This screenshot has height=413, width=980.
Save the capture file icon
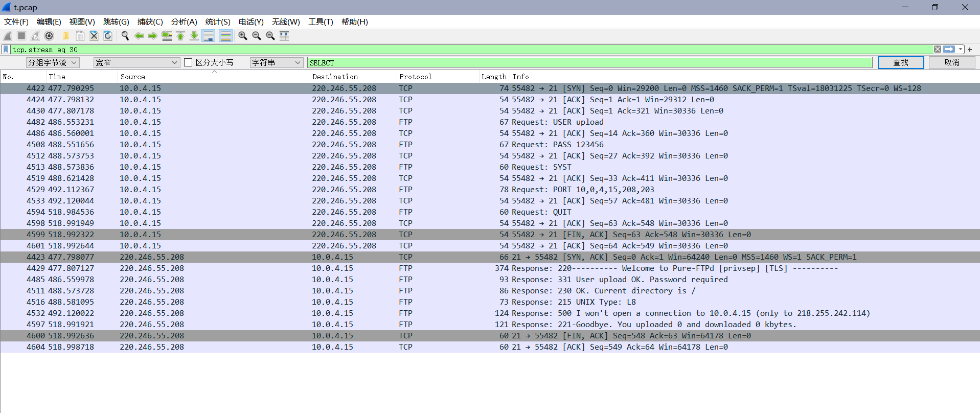click(80, 36)
